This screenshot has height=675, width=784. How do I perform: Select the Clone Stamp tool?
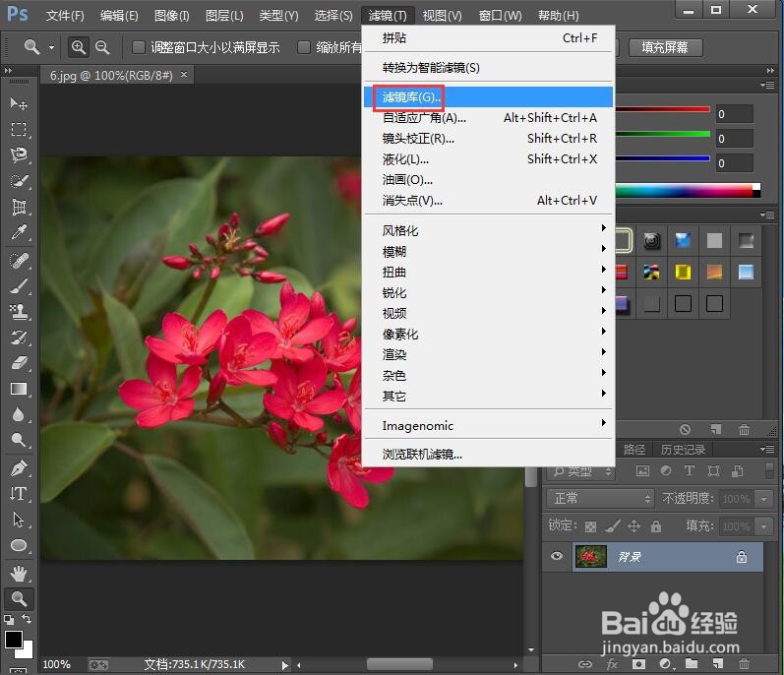click(19, 312)
